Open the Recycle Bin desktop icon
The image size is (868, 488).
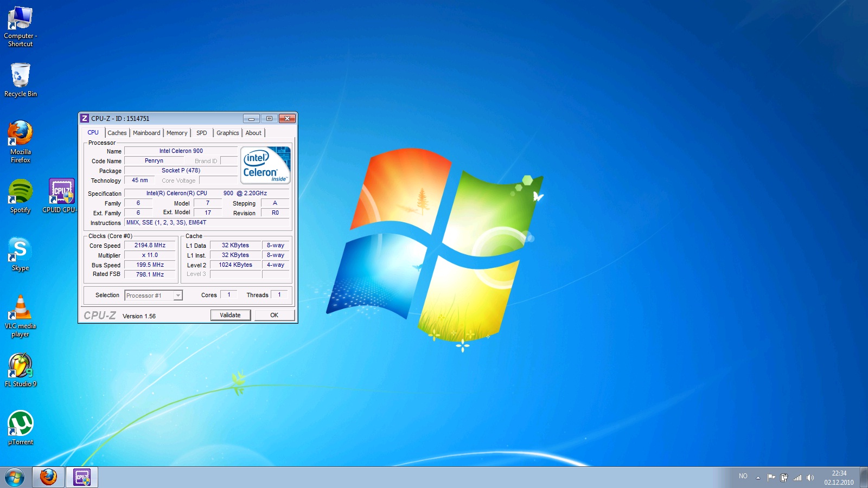20,80
